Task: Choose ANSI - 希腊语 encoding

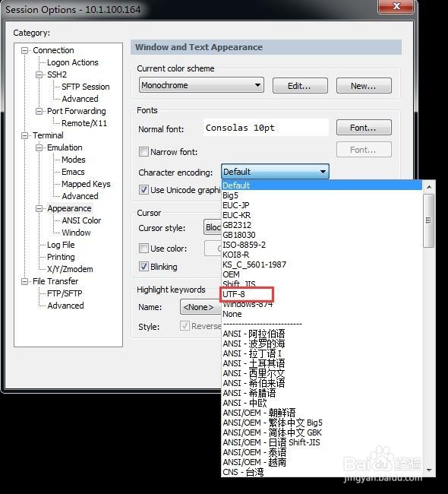Action: [x=322, y=393]
